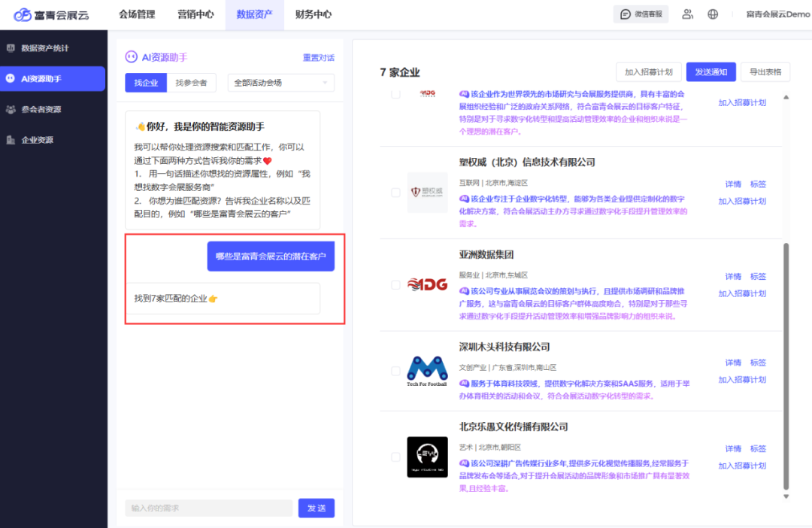Add 亚洲数据集团 to 加入招募计划
Screen dimensions: 812x528
pyautogui.click(x=742, y=293)
